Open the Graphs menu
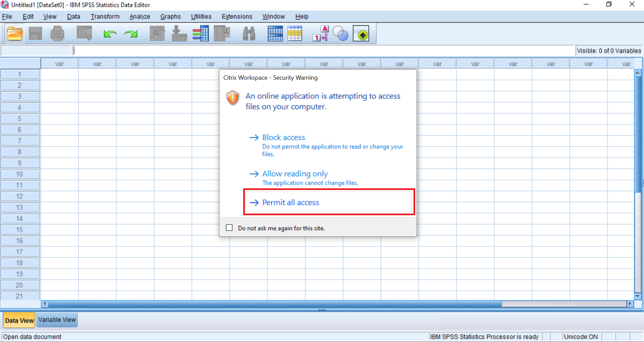The width and height of the screenshot is (644, 342). 170,16
